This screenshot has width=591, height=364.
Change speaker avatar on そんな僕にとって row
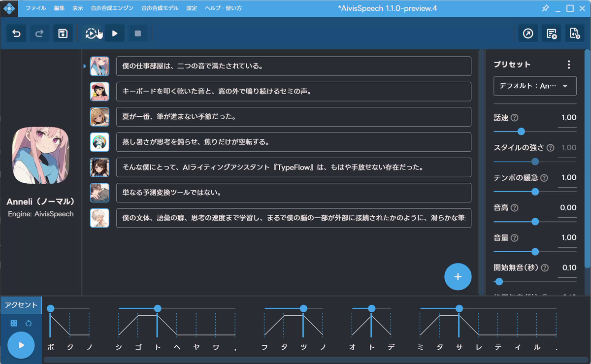pos(99,167)
